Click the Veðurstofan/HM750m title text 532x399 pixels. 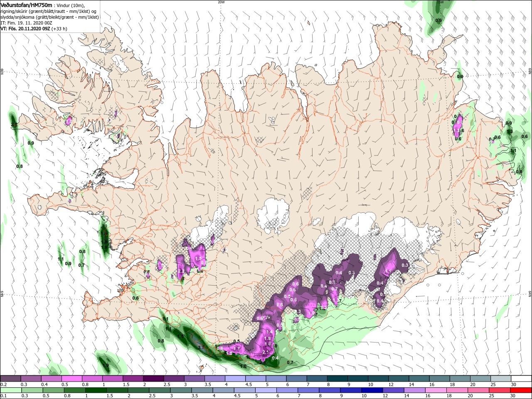click(x=27, y=5)
